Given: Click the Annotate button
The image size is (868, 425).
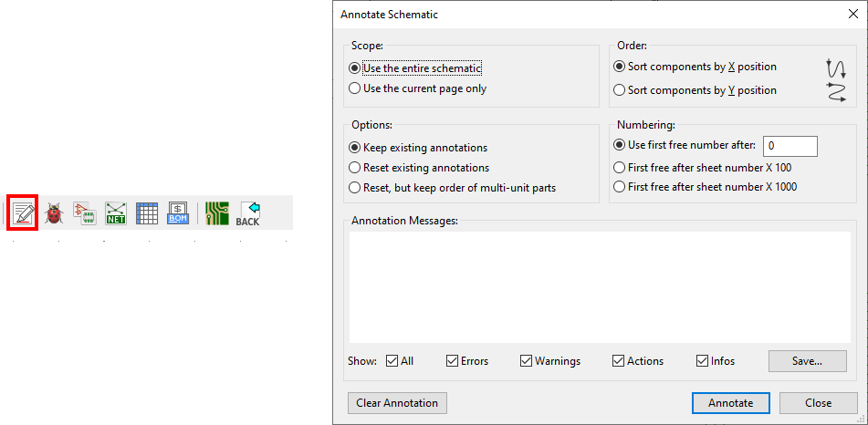Looking at the screenshot, I should pos(731,403).
